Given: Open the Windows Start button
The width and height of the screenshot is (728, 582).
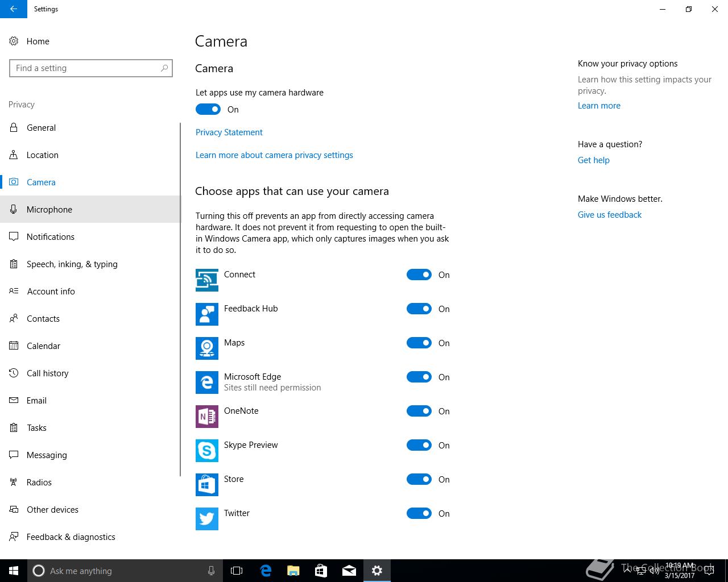Looking at the screenshot, I should point(14,571).
